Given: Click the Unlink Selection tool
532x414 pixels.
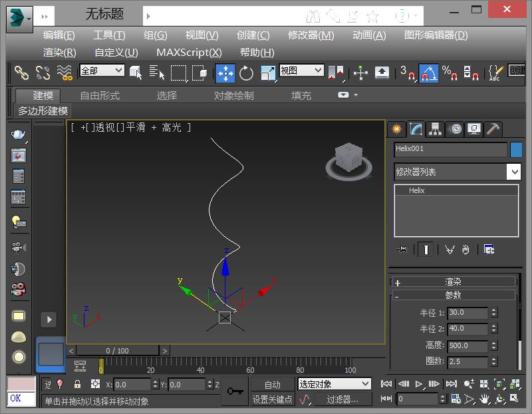Looking at the screenshot, I should tap(43, 73).
